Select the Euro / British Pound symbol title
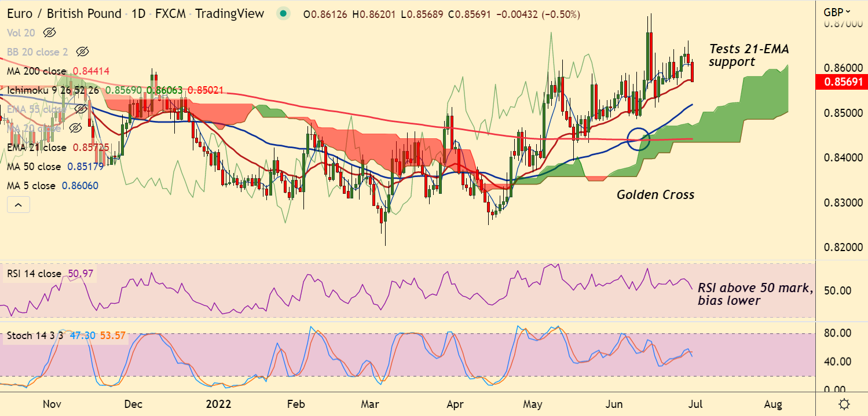The width and height of the screenshot is (868, 416). (64, 14)
